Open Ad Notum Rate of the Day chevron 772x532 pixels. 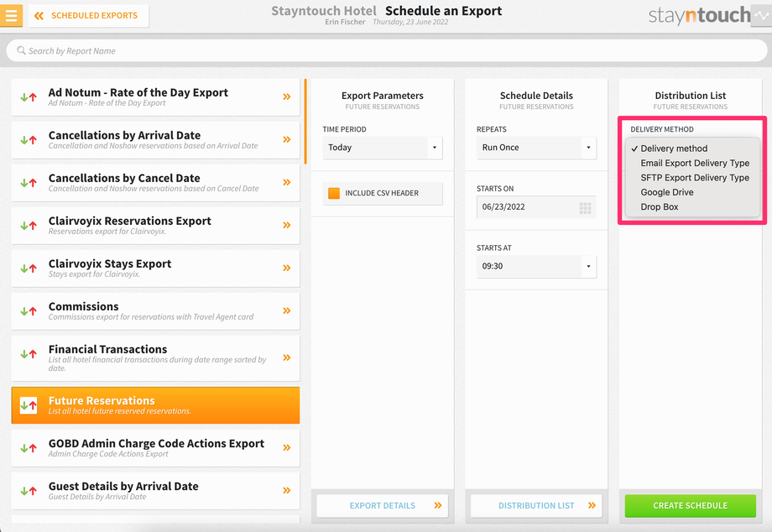[x=286, y=97]
